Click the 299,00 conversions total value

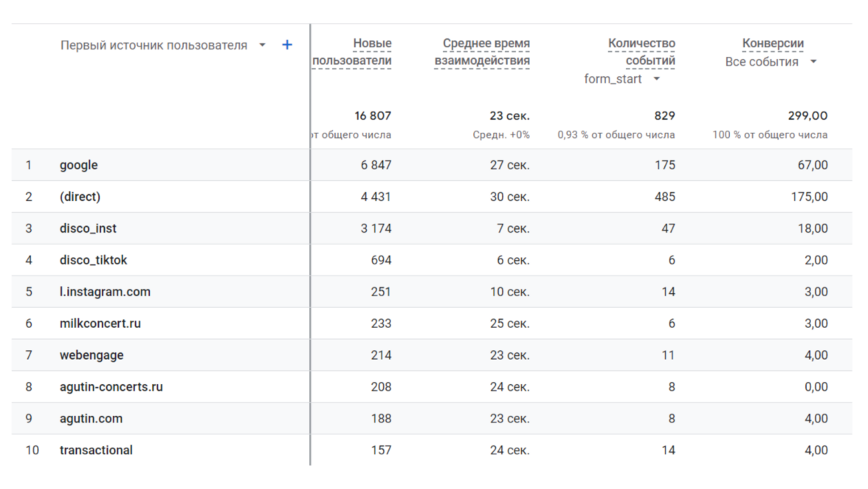tap(807, 116)
